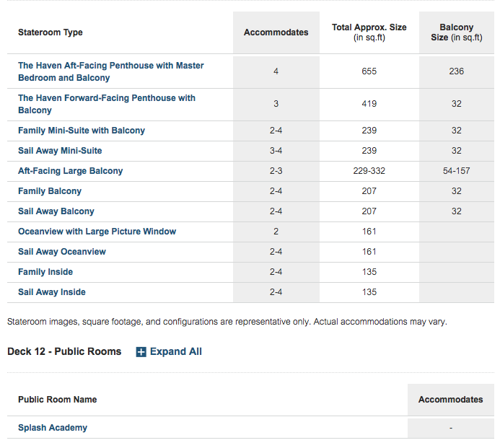Image resolution: width=500 pixels, height=448 pixels.
Task: Expand all Deck 12 public rooms
Action: point(169,352)
